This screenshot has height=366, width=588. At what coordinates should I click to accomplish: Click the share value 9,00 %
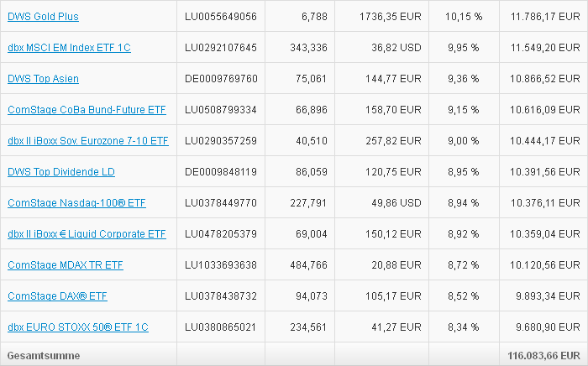(464, 141)
